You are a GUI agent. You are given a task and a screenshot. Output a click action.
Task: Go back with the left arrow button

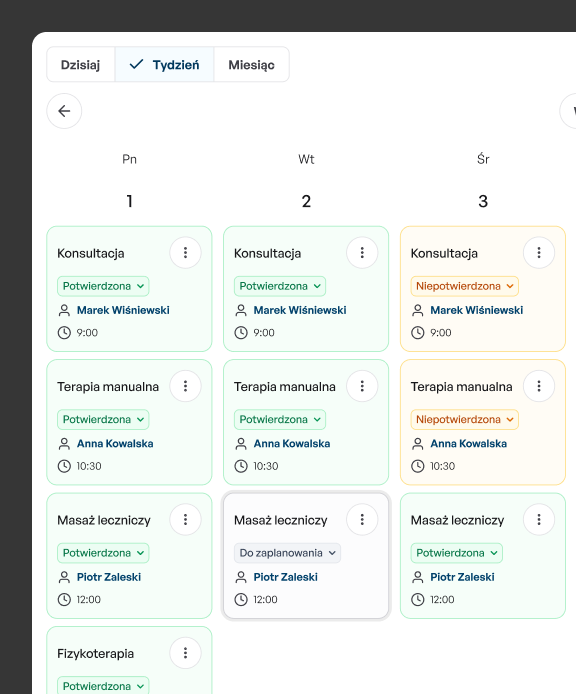[64, 111]
